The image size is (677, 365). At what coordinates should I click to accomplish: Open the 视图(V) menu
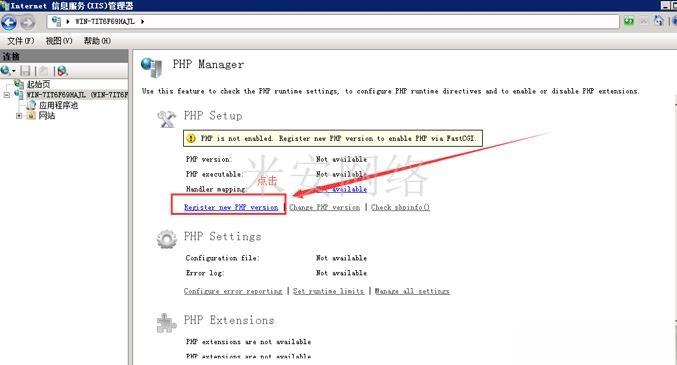[59, 41]
